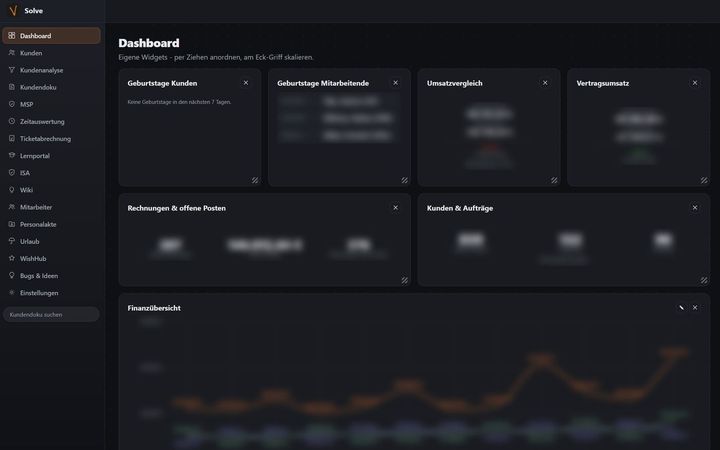The height and width of the screenshot is (450, 720).
Task: Open the Lernportal
Action: tap(51, 155)
